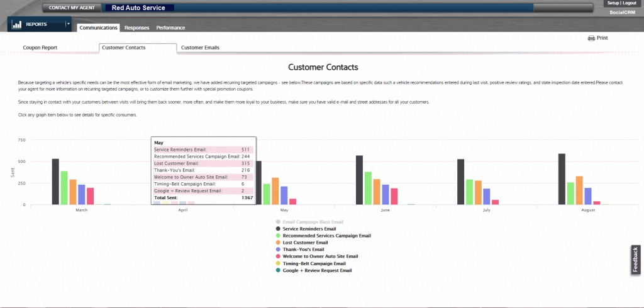Expand the Reports dropdown arrow
Viewport: 644px width, 308px height.
click(x=68, y=25)
